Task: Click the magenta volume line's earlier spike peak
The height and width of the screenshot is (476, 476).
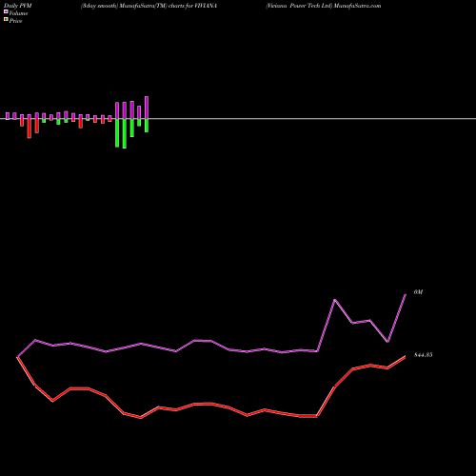Action: pos(335,300)
